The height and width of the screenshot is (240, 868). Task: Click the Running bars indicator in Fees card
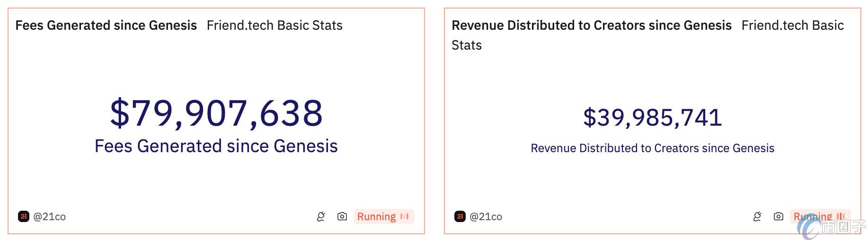click(x=404, y=216)
